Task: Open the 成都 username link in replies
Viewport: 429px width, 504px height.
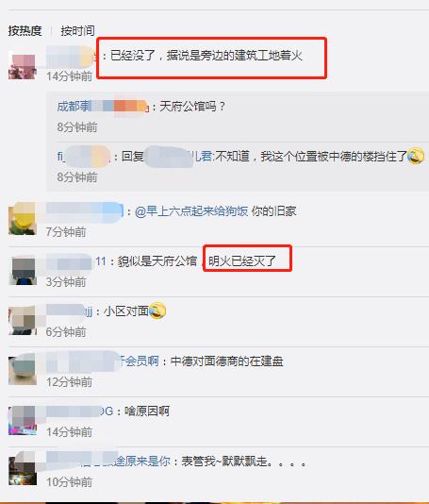Action: pos(103,106)
